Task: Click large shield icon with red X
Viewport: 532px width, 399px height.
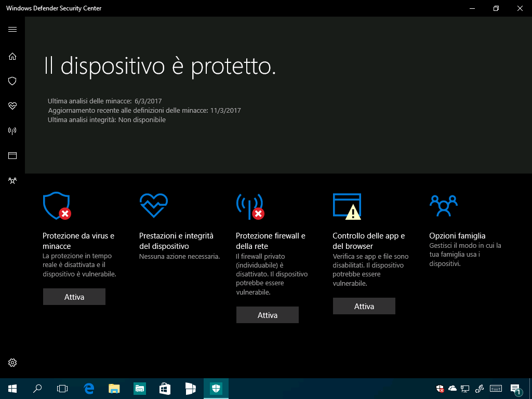Action: click(57, 206)
